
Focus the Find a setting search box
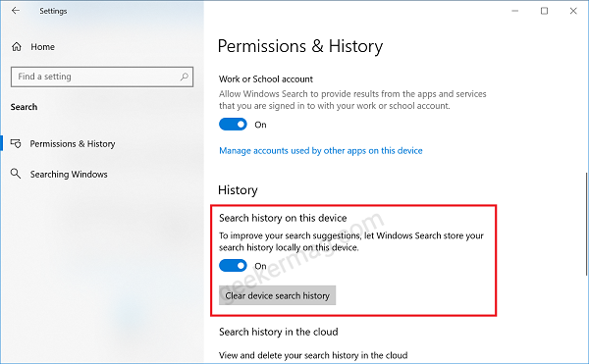coord(102,77)
